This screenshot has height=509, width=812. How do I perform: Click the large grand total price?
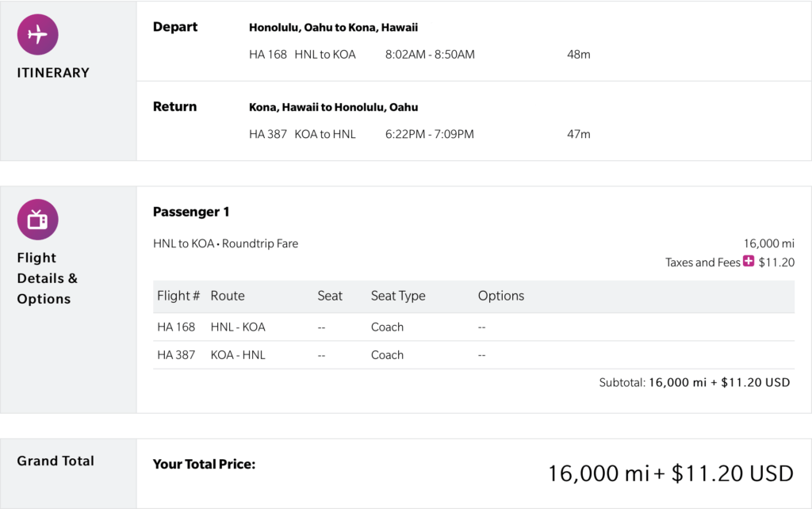tap(670, 473)
